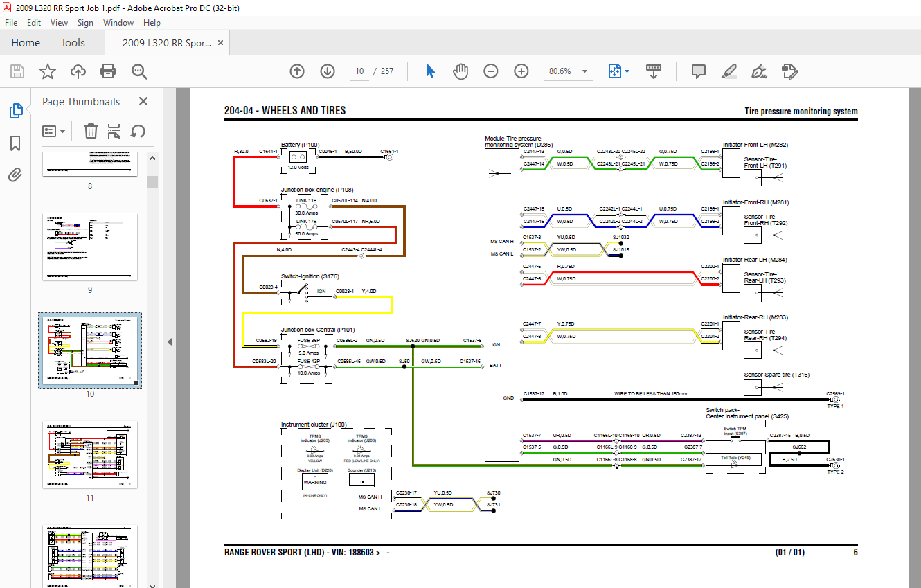Collapse the navigation pane with the side arrow

click(x=170, y=341)
